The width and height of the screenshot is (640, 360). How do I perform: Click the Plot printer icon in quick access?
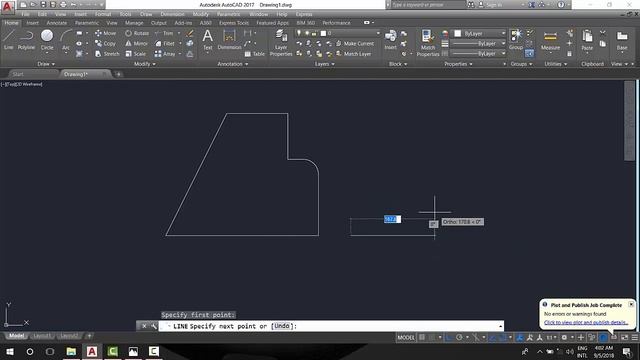point(63,4)
